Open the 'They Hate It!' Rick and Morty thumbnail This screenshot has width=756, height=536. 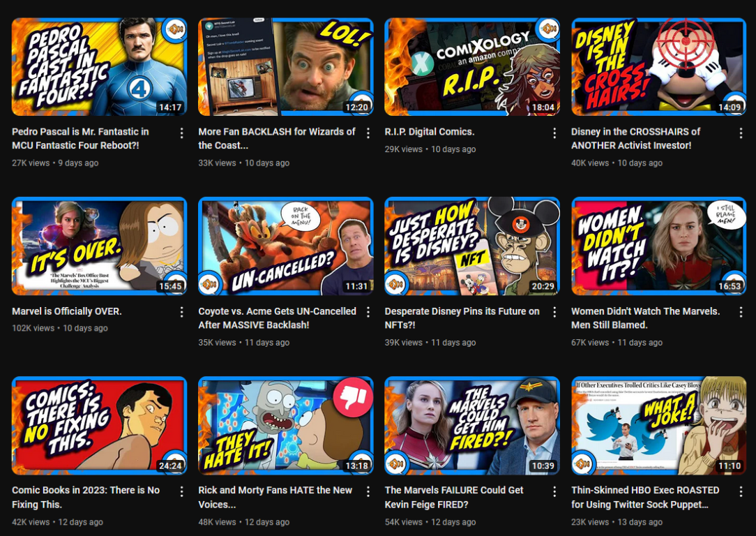[285, 426]
